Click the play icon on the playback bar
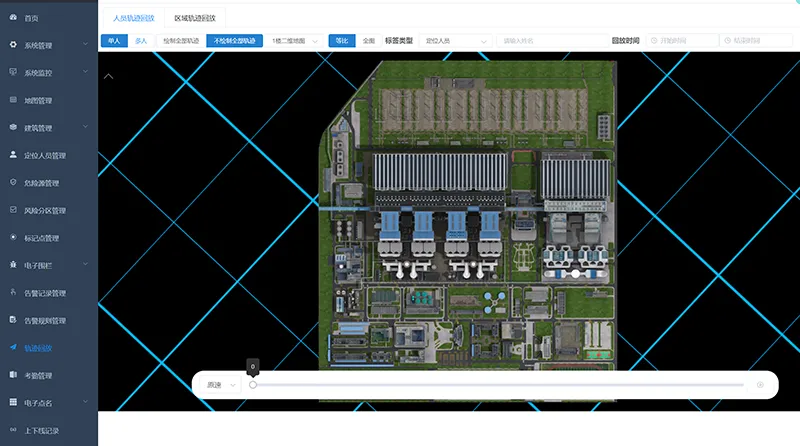800x446 pixels. [x=760, y=385]
